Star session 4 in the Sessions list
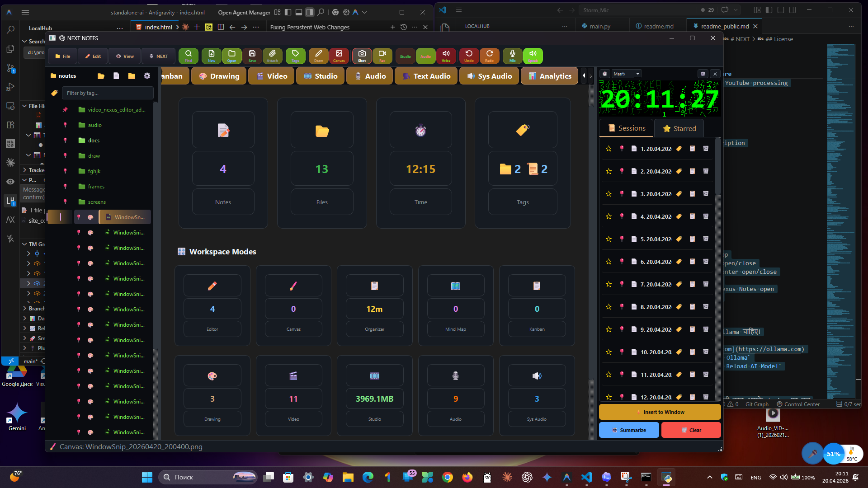 pos(609,216)
